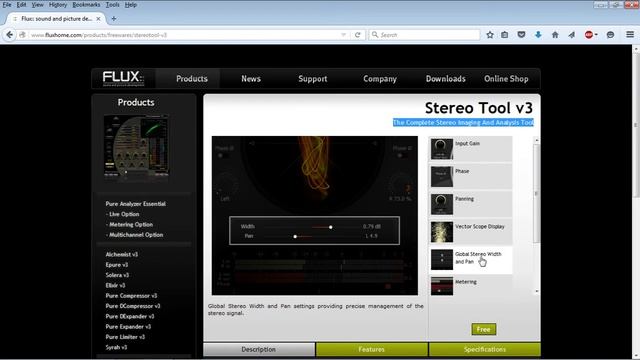640x360 pixels.
Task: Open Epure v3 product page
Action: click(x=117, y=265)
